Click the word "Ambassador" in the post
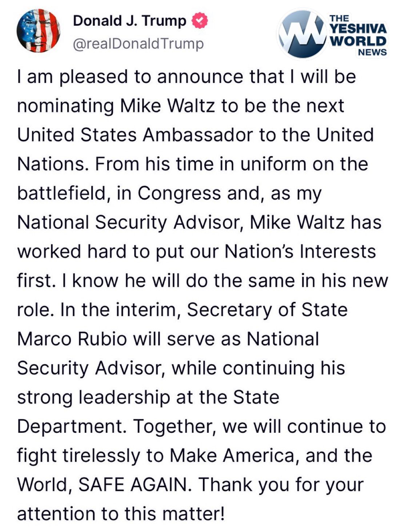 (197, 135)
